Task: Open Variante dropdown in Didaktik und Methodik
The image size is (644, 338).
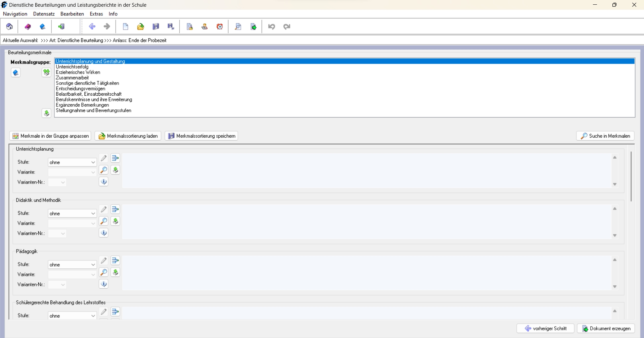Action: click(72, 224)
